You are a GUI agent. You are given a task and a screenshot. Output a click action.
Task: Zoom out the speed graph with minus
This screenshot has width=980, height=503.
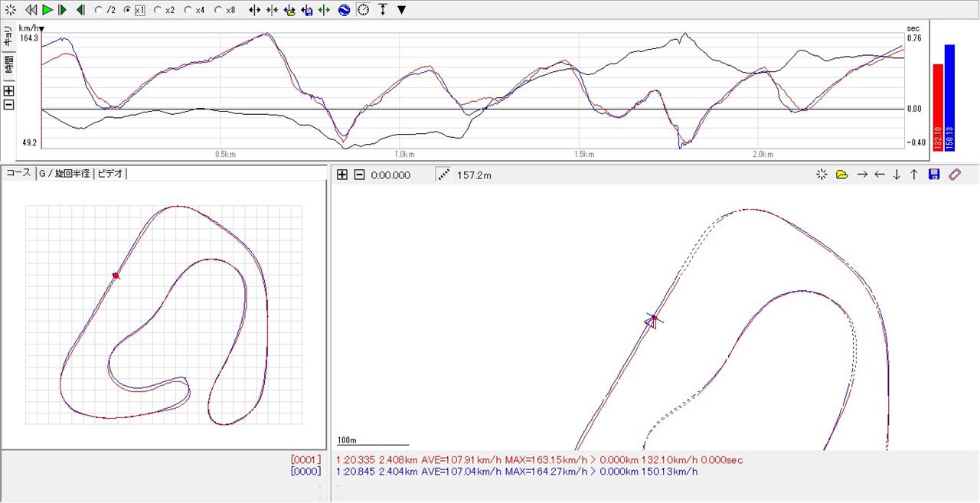click(9, 104)
